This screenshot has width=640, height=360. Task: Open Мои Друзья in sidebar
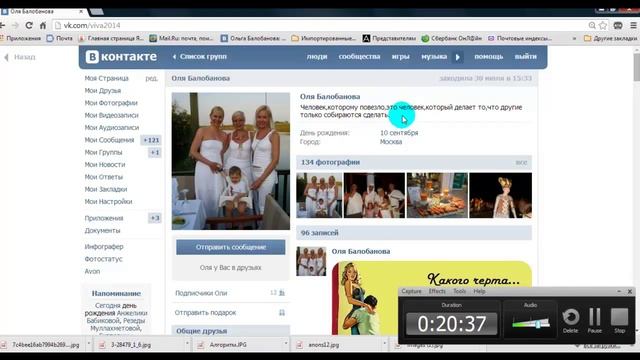tap(102, 91)
